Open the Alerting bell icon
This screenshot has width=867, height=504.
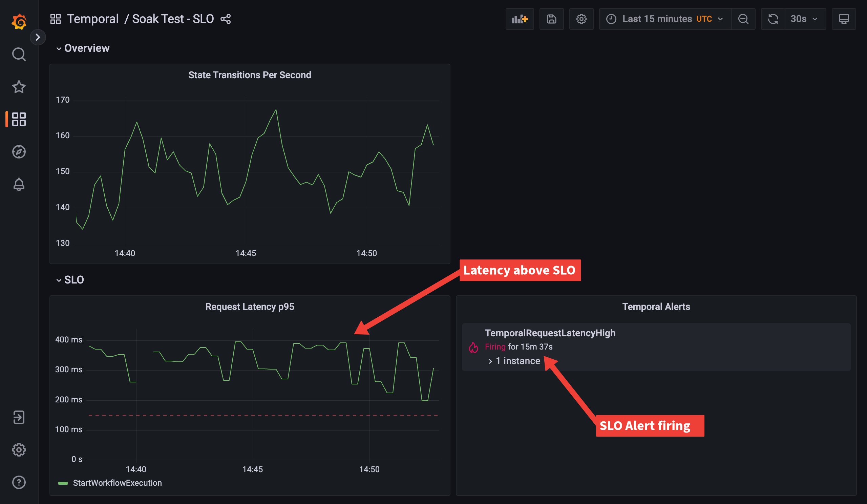coord(19,184)
